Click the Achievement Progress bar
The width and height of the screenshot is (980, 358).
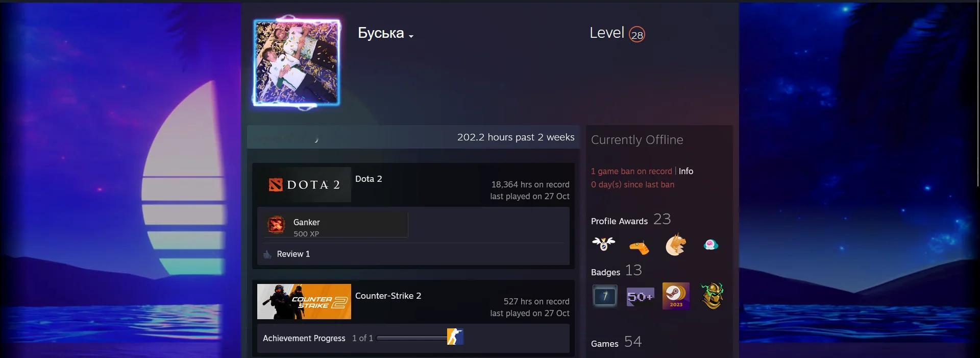(x=411, y=338)
